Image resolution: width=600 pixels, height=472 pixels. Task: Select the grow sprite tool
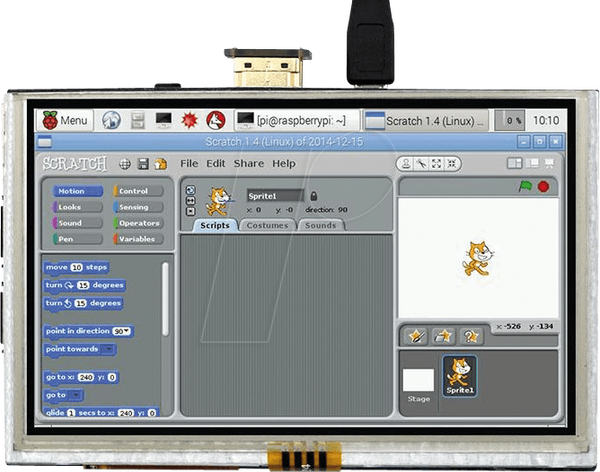[437, 164]
